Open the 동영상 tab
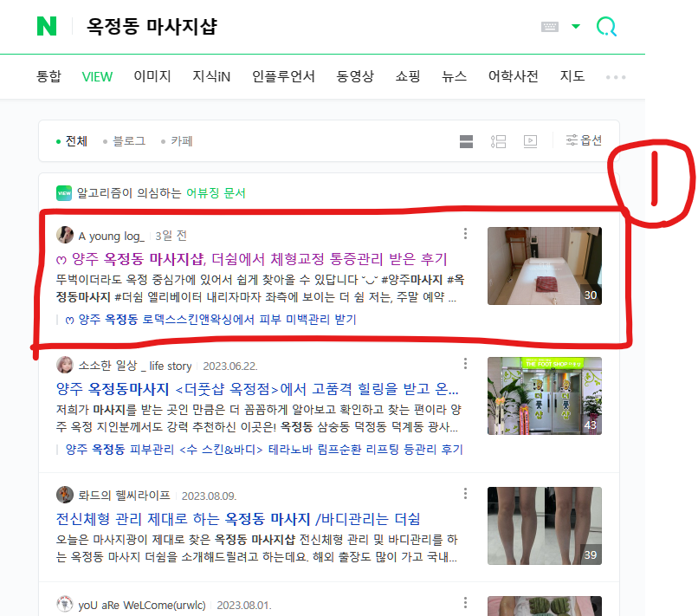 point(355,76)
